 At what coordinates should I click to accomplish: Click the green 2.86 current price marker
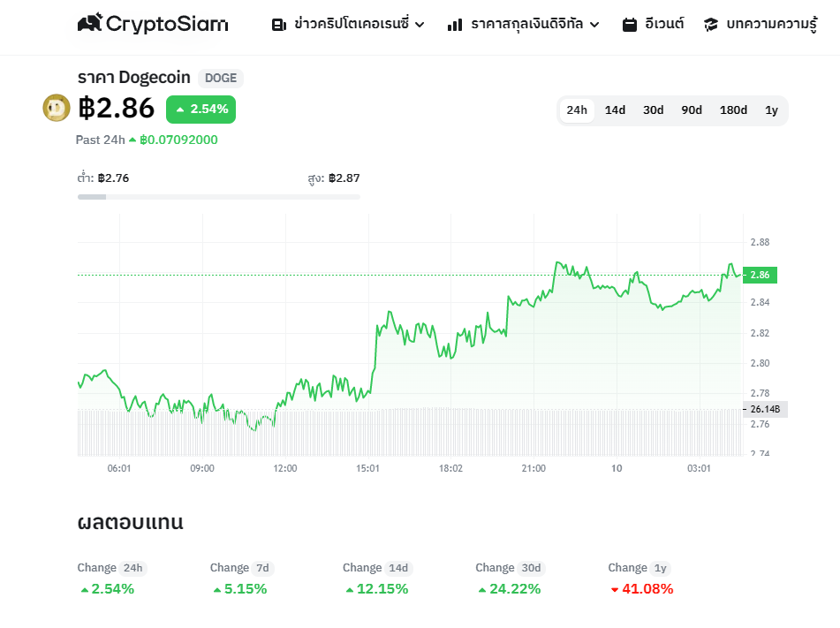click(760, 275)
